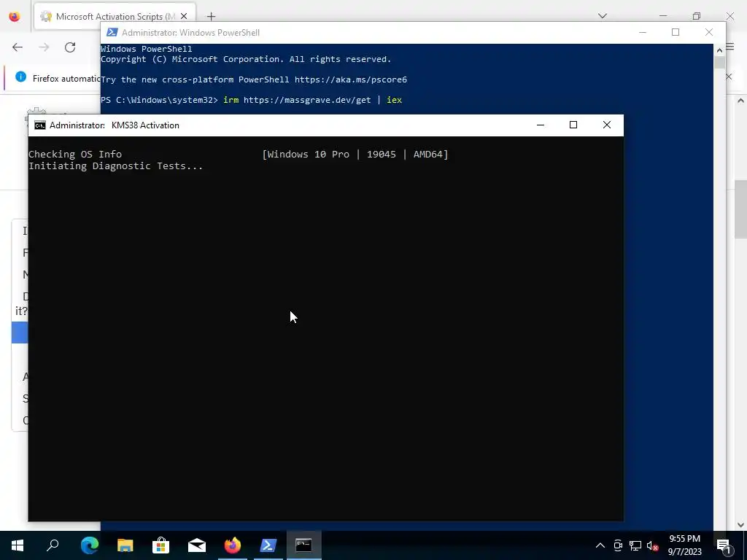Close the Windows PowerShell window
The width and height of the screenshot is (747, 560).
(x=709, y=32)
